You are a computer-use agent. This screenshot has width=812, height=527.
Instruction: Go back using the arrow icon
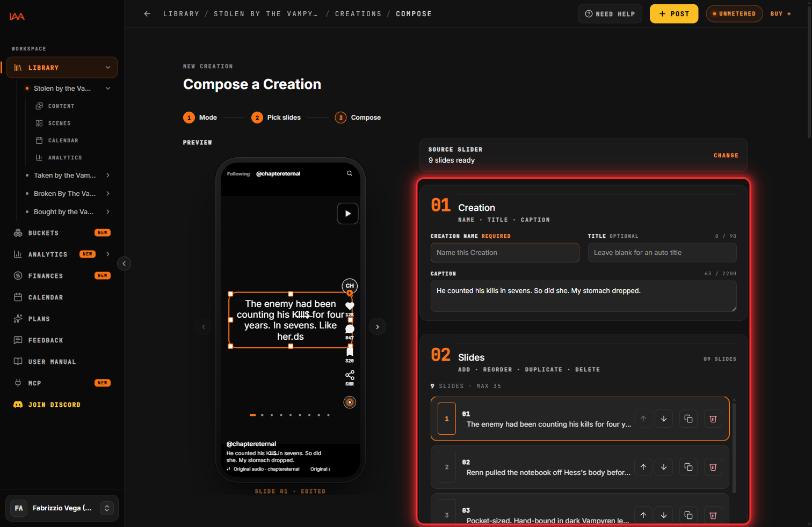pos(147,14)
